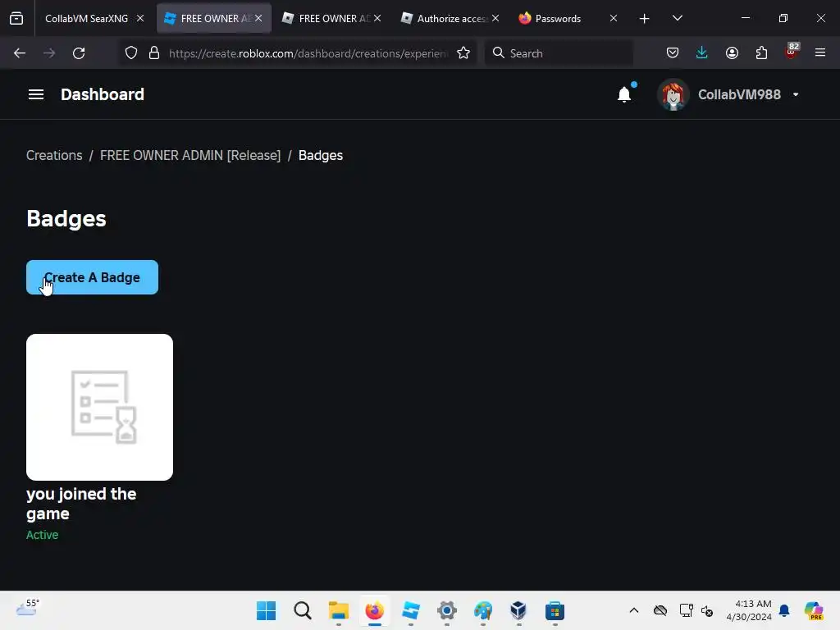Open Windows taskbar search
This screenshot has height=630, width=840.
pos(303,610)
